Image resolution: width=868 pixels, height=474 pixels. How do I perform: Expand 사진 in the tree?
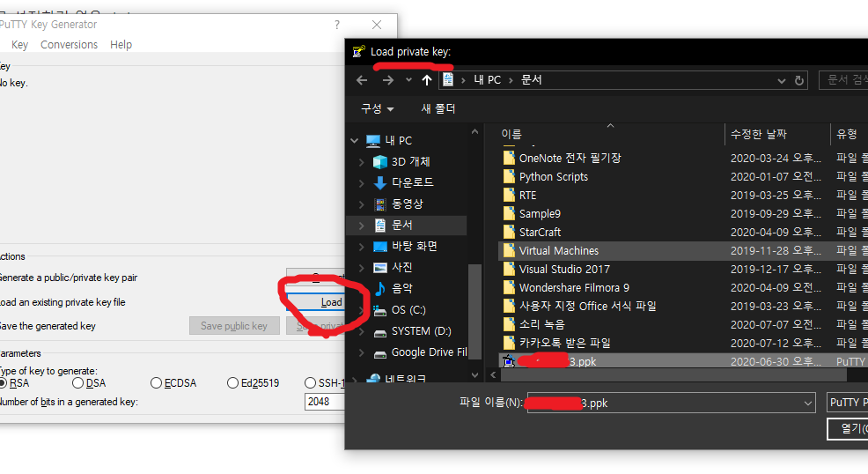click(362, 268)
